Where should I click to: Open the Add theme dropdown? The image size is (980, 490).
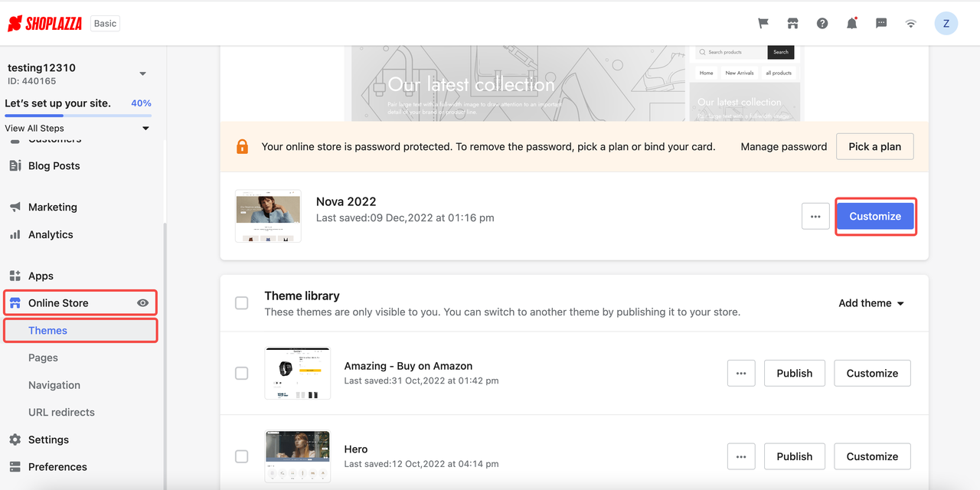point(871,303)
